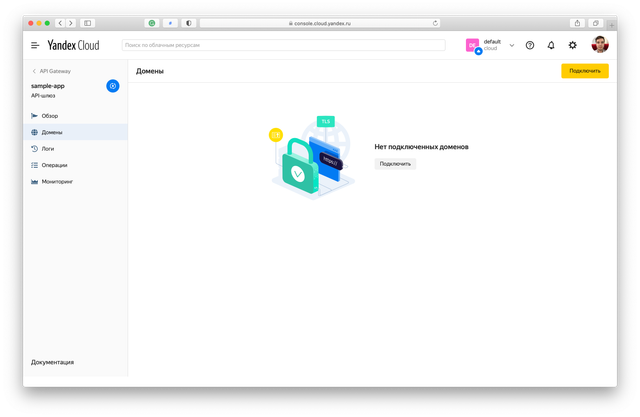Image resolution: width=640 pixels, height=417 pixels.
Task: Click the Safari page reload icon
Action: (436, 22)
